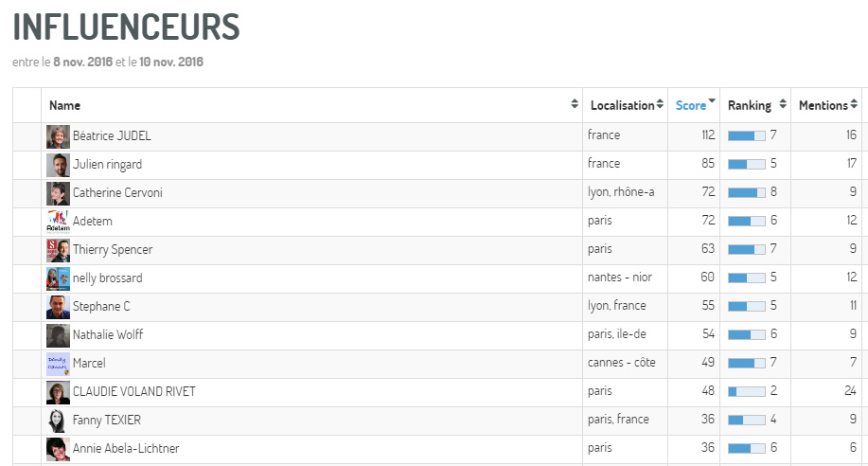This screenshot has height=466, width=868.
Task: Click Julien ringard profile picture
Action: click(x=58, y=165)
